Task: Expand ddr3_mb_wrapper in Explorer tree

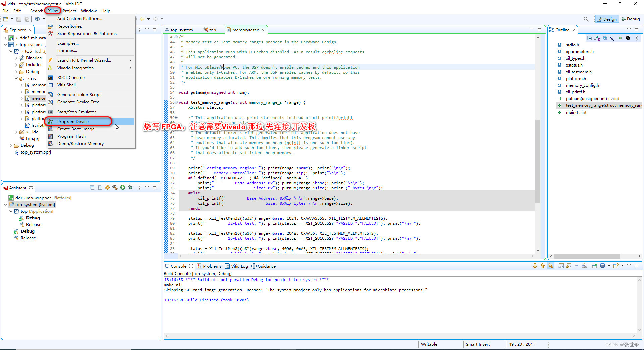Action: pos(6,38)
